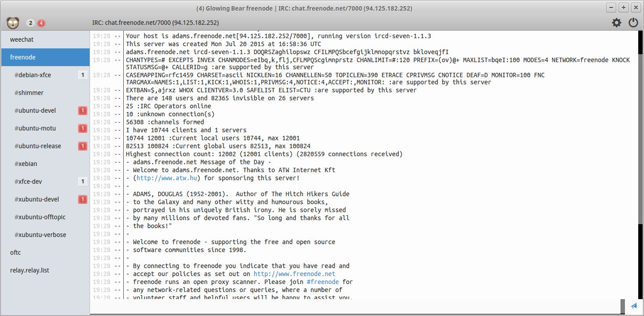Open the relay.relay.list buffer
Viewport: 644px width, 316px height.
tap(29, 270)
